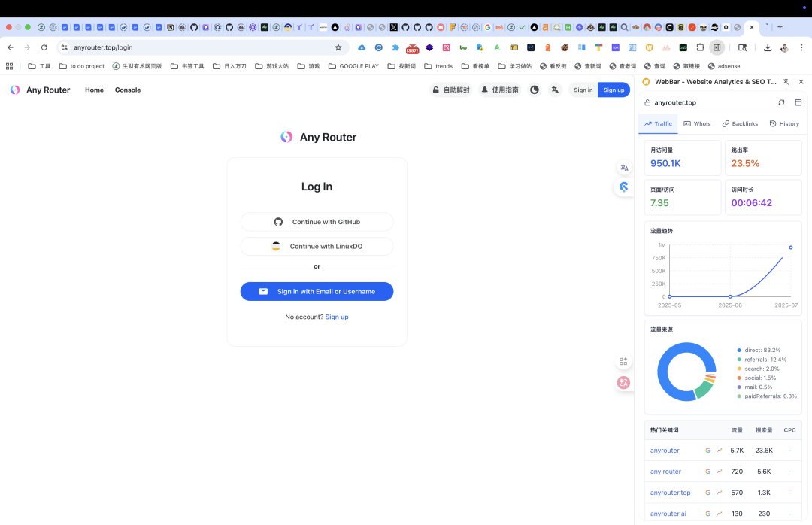Screen dimensions: 812x525
Task: Switch to the Backlinks tab in WebBar
Action: (740, 124)
